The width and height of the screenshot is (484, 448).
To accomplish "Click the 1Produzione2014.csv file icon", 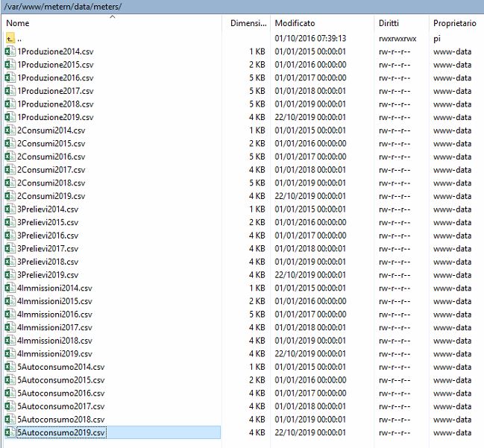I will 10,51.
